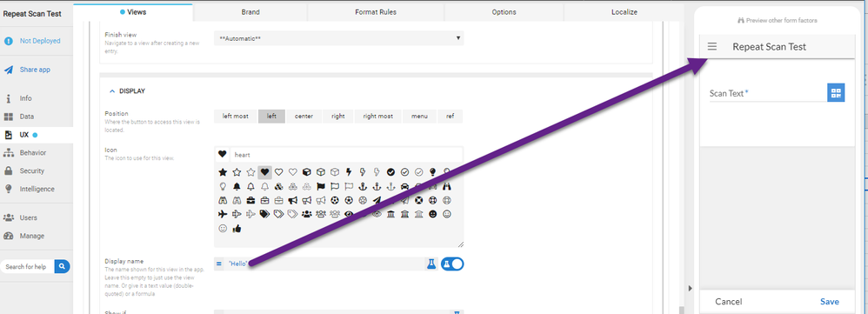The image size is (868, 314).
Task: Choose the filled cube icon
Action: (307, 172)
